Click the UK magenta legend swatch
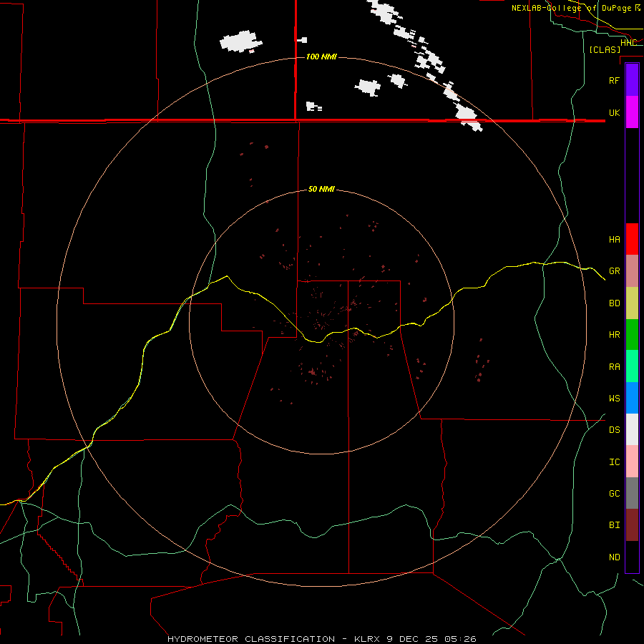Screen dimensions: 644x644 click(632, 112)
